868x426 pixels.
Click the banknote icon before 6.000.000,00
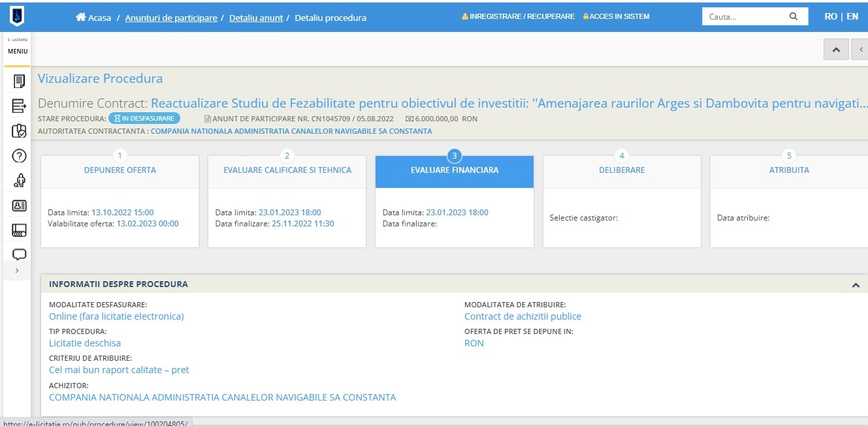(409, 119)
